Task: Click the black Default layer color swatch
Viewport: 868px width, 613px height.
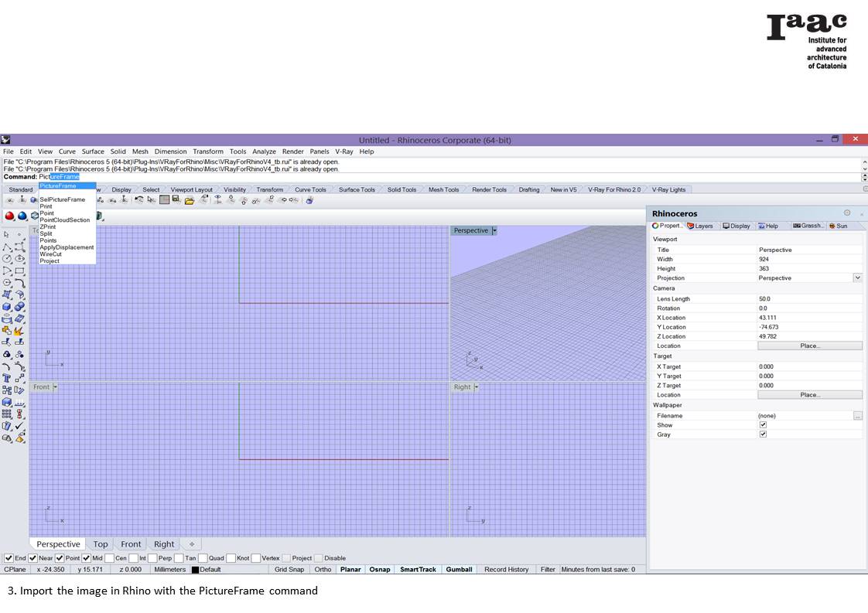Action: [195, 570]
